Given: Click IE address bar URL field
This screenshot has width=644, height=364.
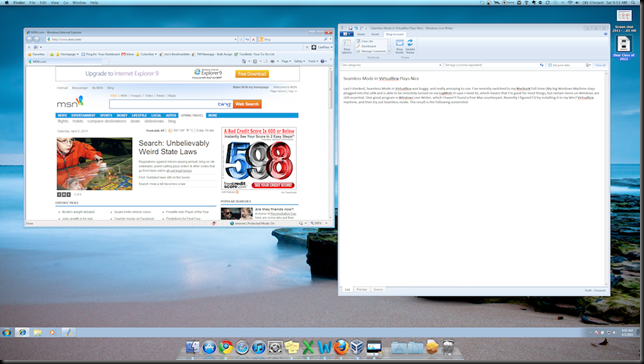Looking at the screenshot, I should 140,39.
